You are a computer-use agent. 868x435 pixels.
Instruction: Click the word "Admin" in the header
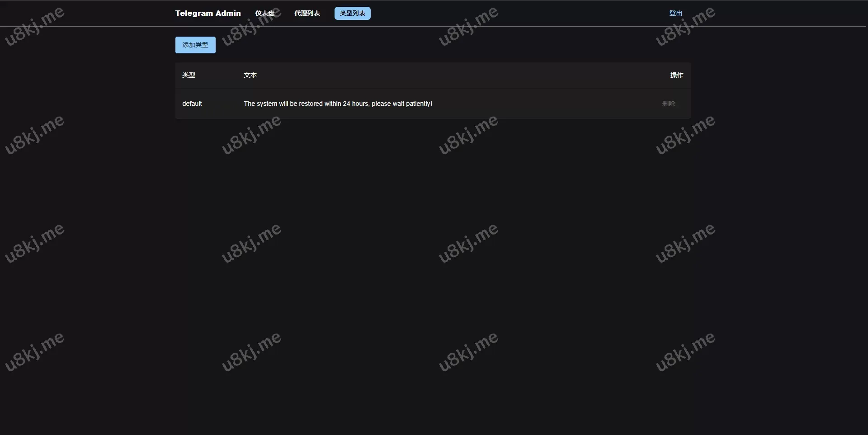[x=228, y=13]
